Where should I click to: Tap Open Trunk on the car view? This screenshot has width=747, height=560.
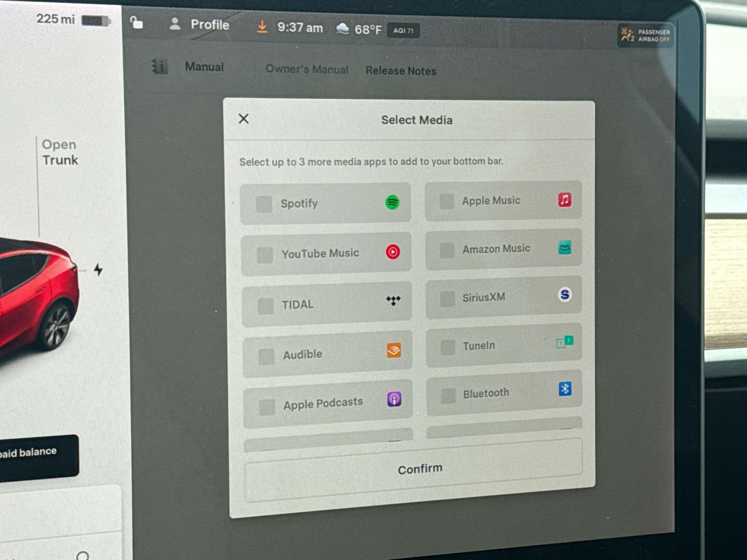coord(60,152)
